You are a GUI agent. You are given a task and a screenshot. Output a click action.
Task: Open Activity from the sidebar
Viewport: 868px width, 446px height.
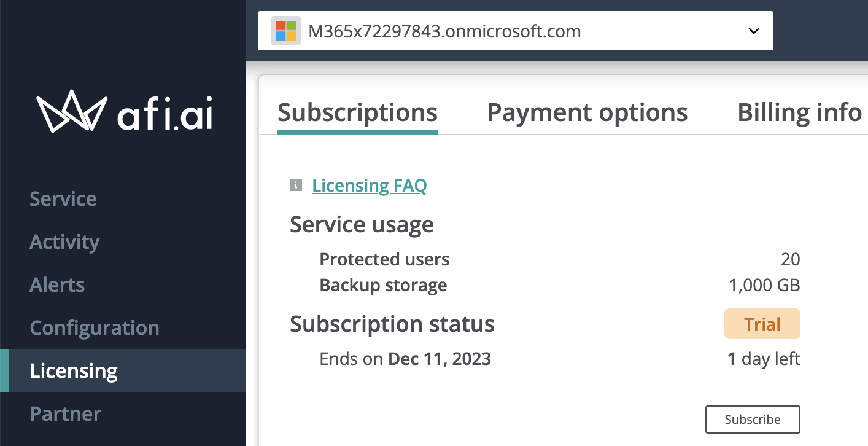click(x=64, y=242)
